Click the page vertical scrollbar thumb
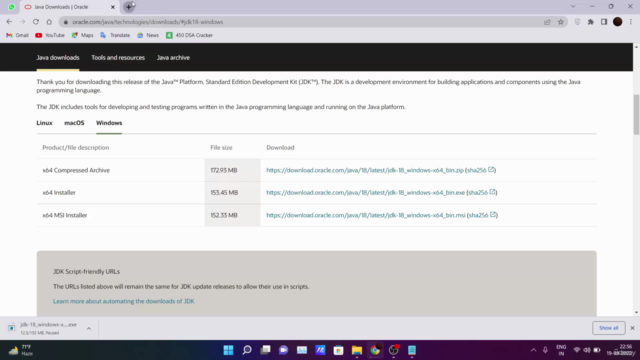 click(636, 114)
